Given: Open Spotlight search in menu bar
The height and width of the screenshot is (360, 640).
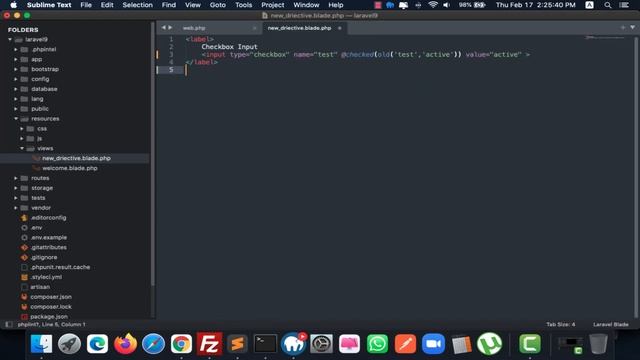Looking at the screenshot, I should pyautogui.click(x=608, y=5).
